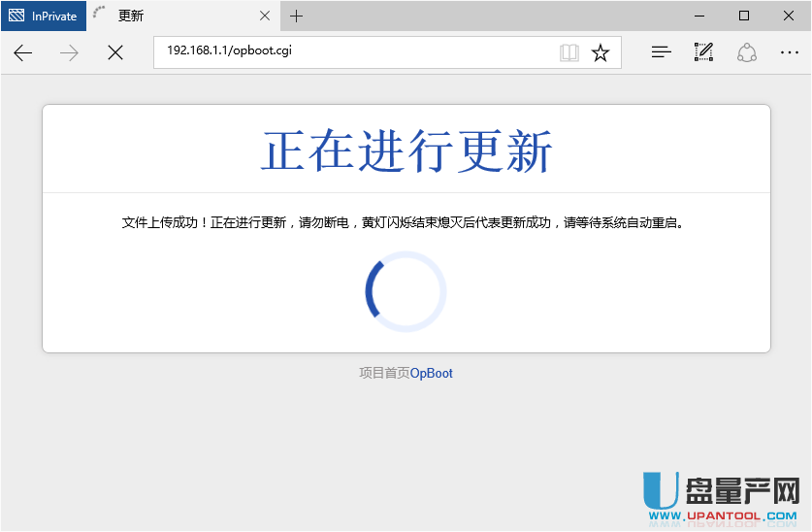Add page to favorites with star
The image size is (812, 532).
(x=601, y=53)
